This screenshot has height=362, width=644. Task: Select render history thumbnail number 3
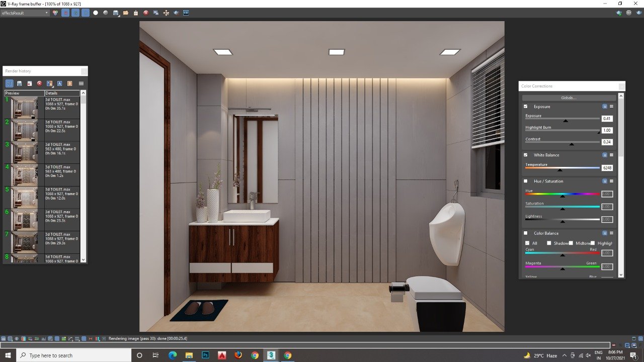tap(24, 152)
